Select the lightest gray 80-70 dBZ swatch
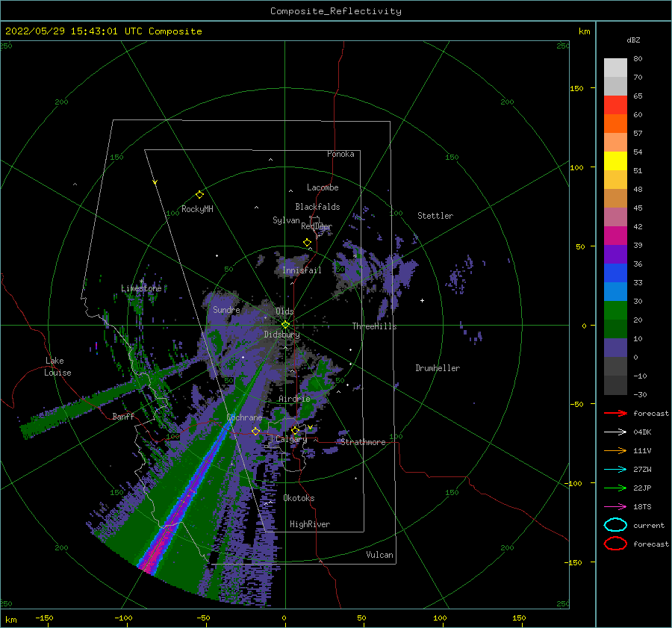This screenshot has width=672, height=628. click(615, 68)
